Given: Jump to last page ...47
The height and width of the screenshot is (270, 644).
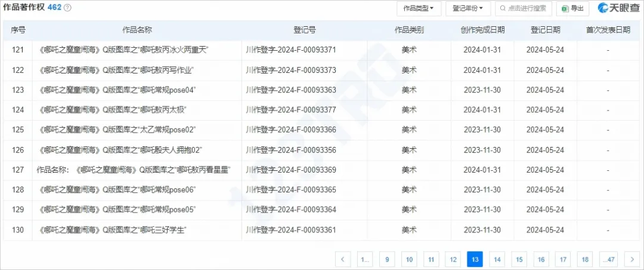Looking at the screenshot, I should point(608,260).
